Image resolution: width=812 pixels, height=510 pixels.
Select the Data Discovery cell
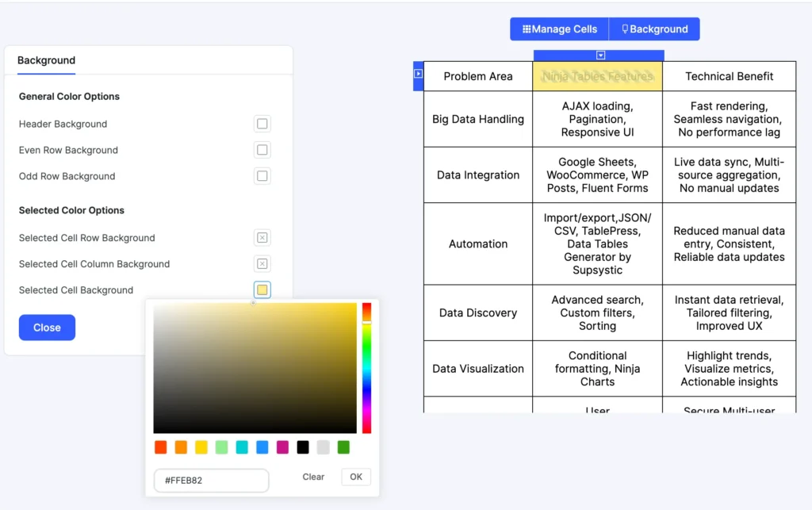[478, 313]
